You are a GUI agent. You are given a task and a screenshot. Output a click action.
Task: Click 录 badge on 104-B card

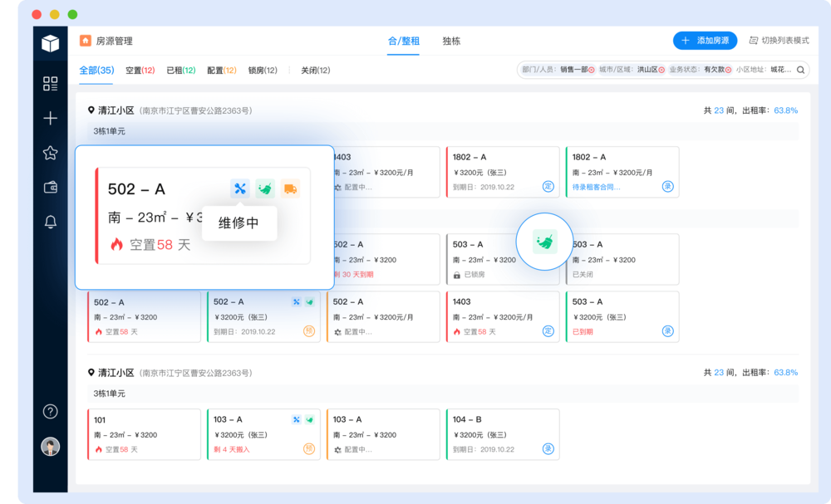(x=548, y=449)
